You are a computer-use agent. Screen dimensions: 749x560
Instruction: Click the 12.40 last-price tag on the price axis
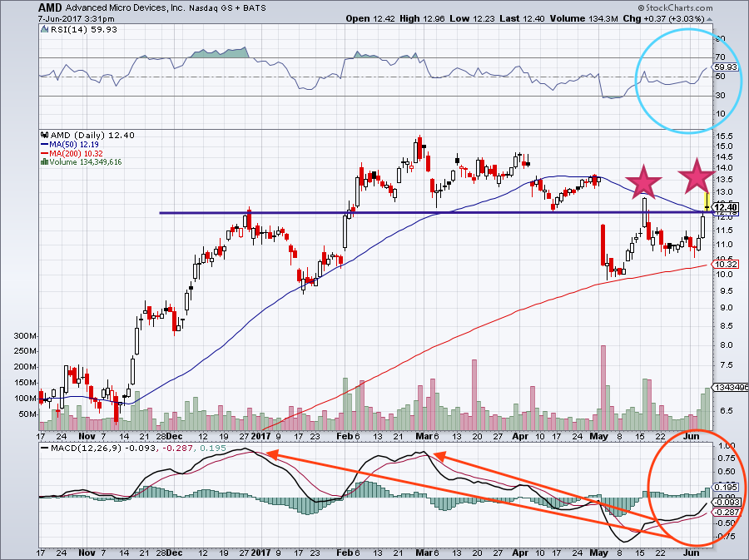(726, 207)
